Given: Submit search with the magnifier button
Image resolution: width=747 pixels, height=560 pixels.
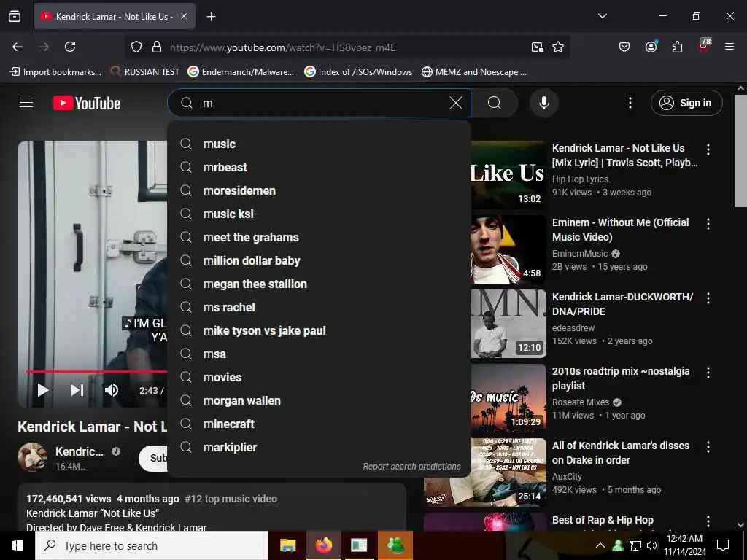Looking at the screenshot, I should (x=495, y=103).
